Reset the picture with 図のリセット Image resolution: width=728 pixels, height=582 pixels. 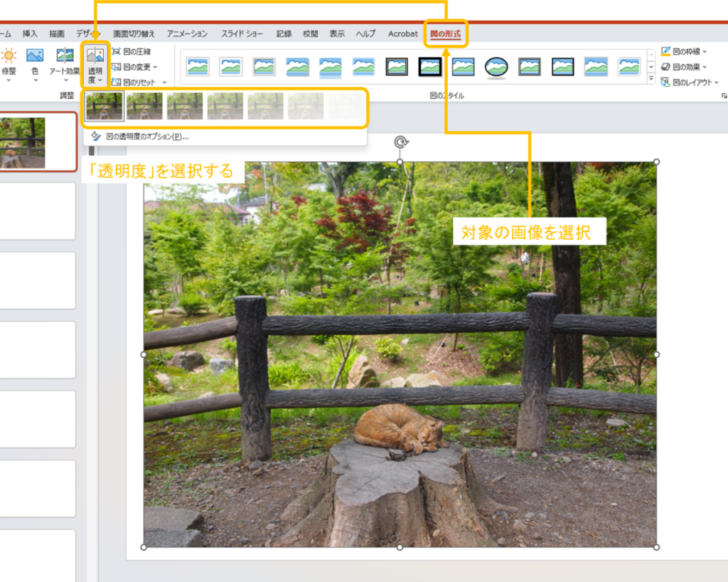pos(139,82)
